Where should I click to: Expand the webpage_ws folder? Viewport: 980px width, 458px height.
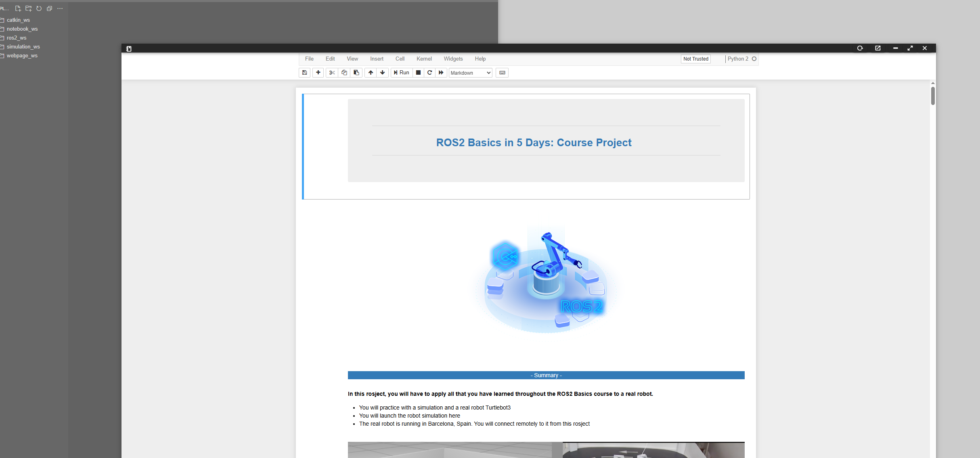22,56
